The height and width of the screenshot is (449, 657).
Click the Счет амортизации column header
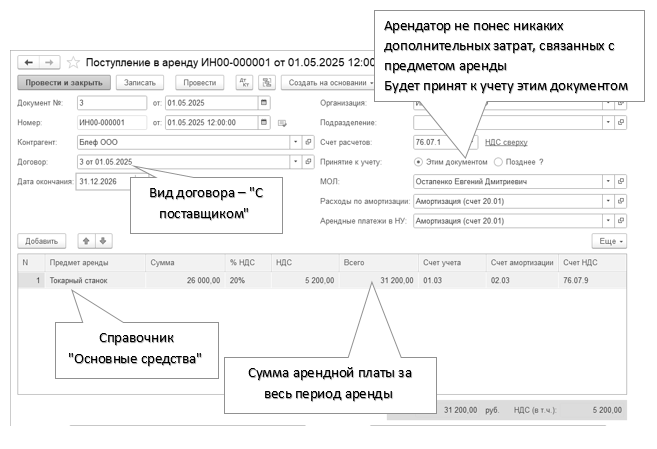(522, 263)
